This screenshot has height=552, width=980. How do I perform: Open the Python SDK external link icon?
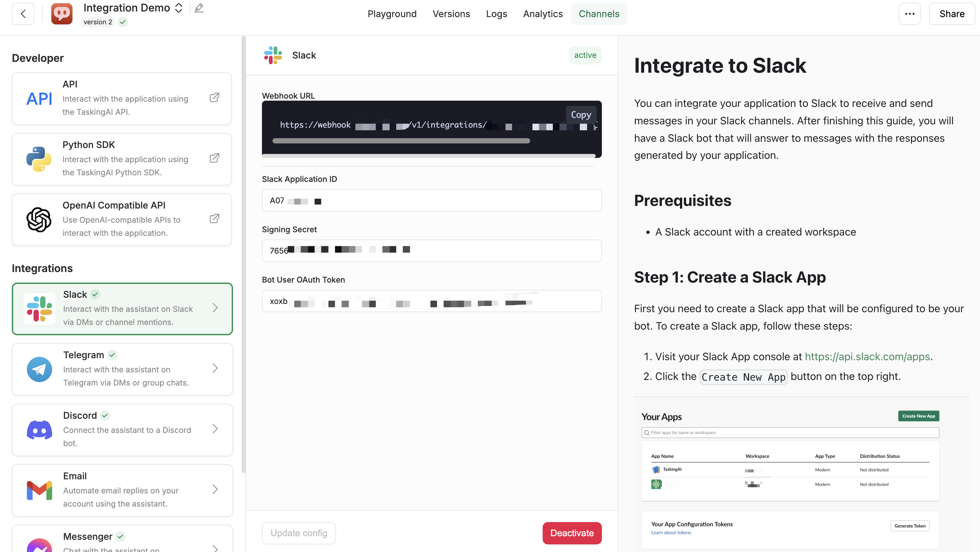point(215,158)
